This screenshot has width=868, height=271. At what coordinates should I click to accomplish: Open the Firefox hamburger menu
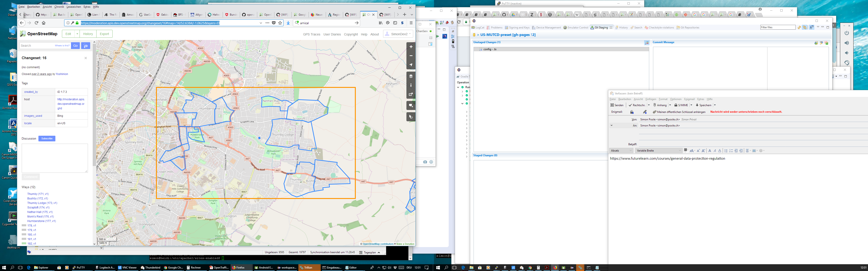pyautogui.click(x=411, y=23)
